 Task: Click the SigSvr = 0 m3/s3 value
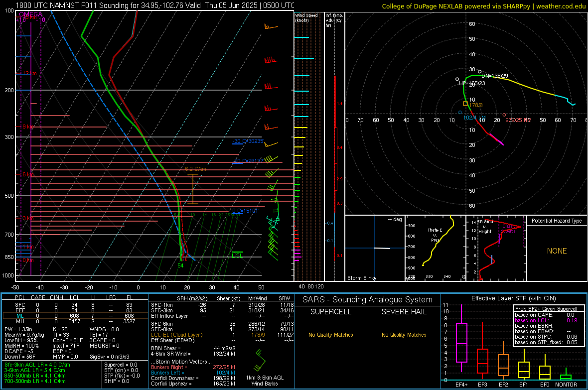[110, 357]
